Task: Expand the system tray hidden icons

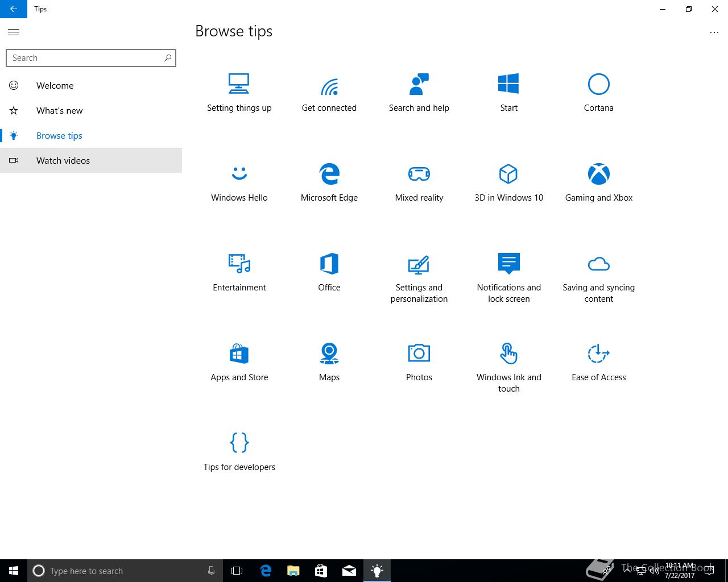Action: click(x=627, y=571)
